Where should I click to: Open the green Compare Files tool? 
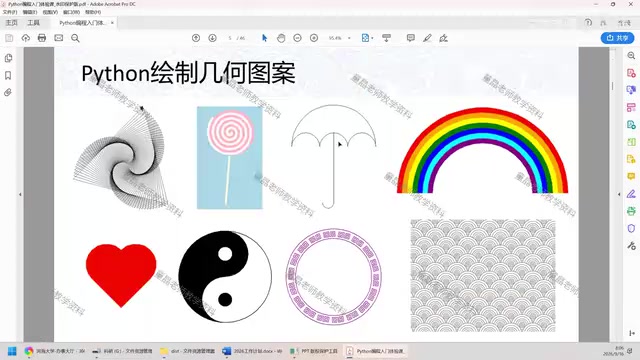pos(631,142)
